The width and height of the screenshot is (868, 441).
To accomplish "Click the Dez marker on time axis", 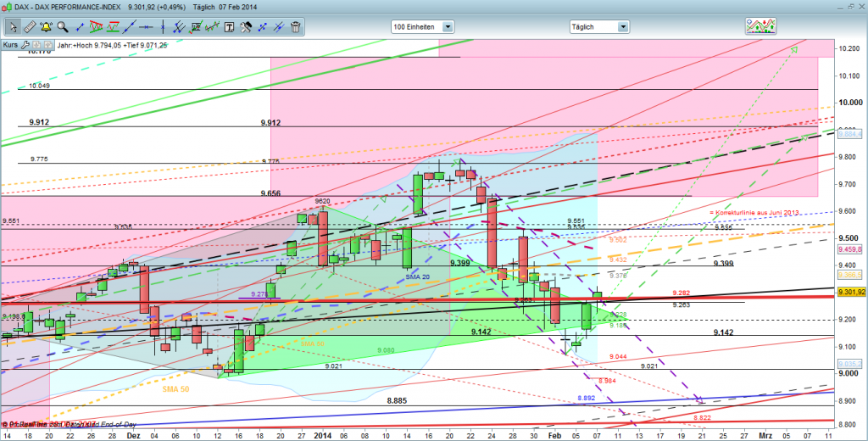I will click(x=135, y=435).
